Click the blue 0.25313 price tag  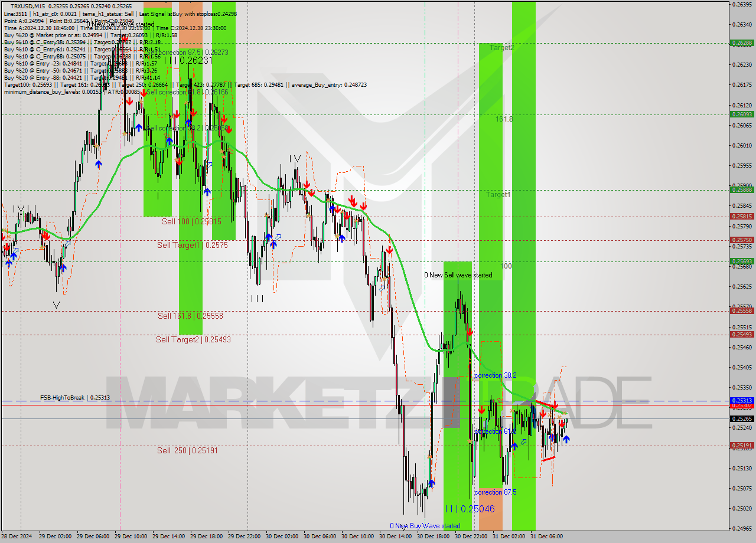pos(742,400)
